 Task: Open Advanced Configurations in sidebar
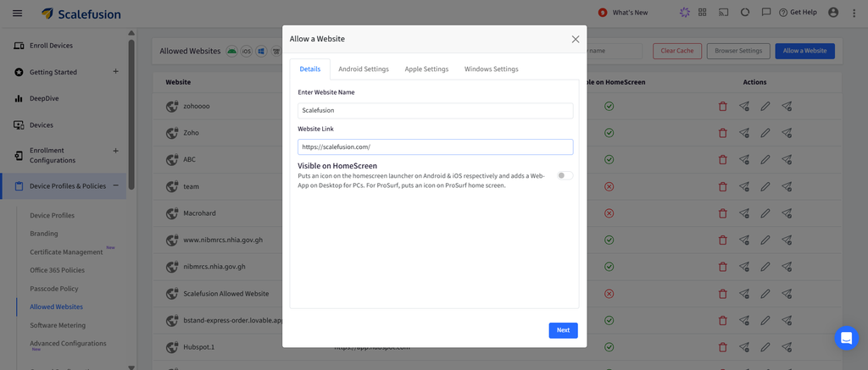(68, 344)
